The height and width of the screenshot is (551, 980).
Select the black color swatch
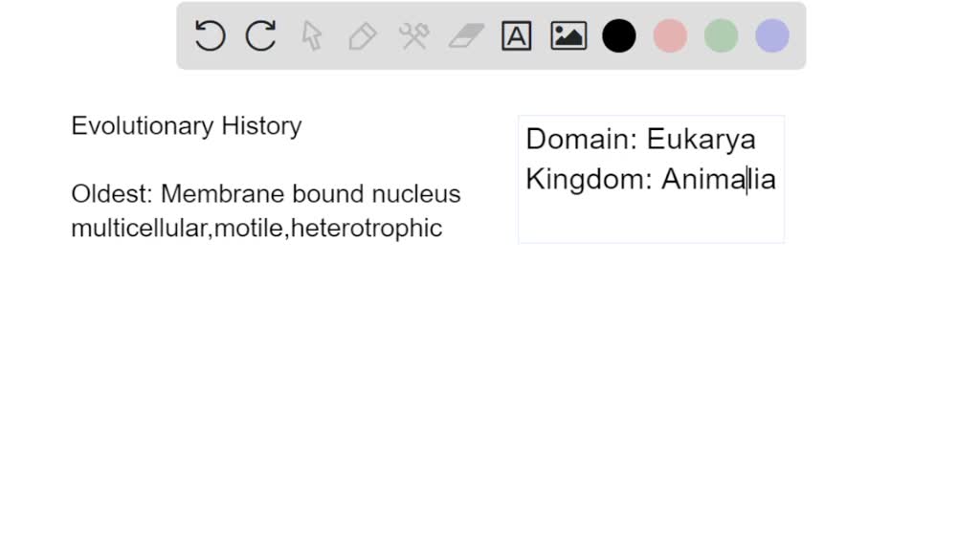click(x=618, y=35)
